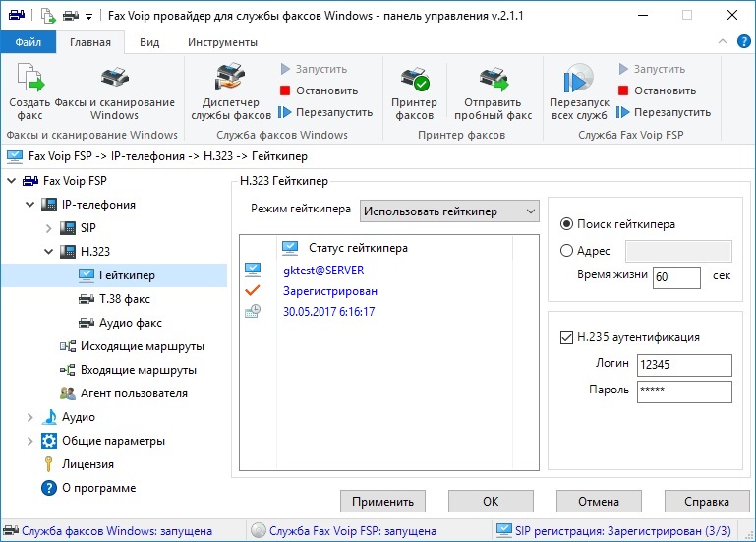Click Остановить in Служба факсов Windows group

point(319,90)
